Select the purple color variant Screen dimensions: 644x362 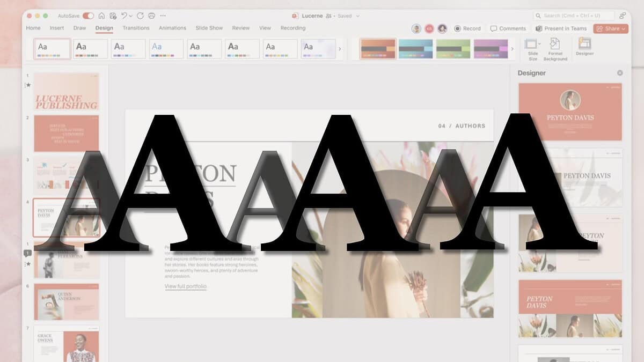491,49
